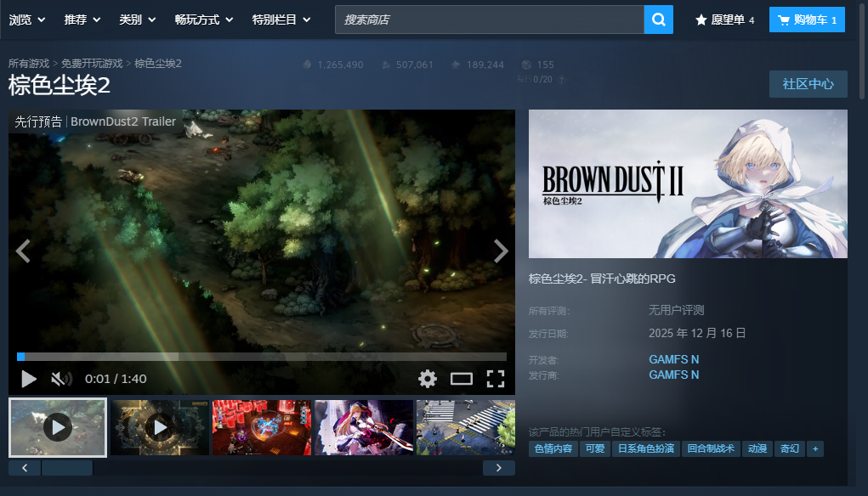Go to next media with right arrow
Screen dimensions: 868x496
[x=501, y=251]
